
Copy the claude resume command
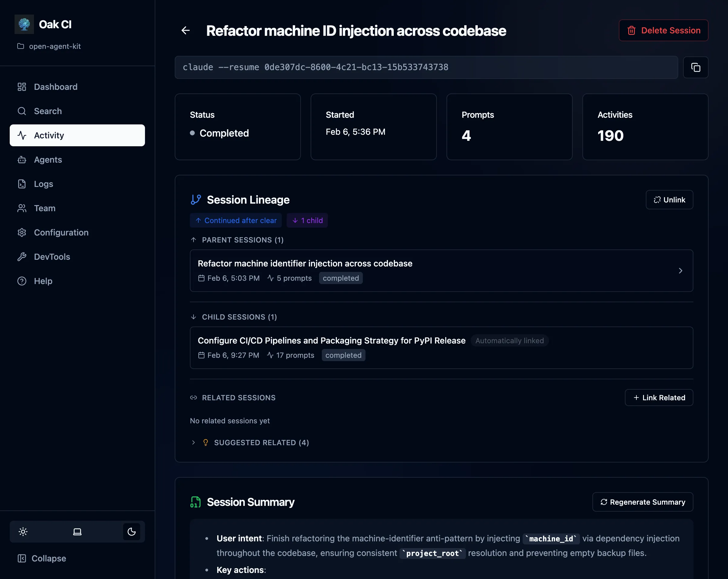click(x=696, y=67)
